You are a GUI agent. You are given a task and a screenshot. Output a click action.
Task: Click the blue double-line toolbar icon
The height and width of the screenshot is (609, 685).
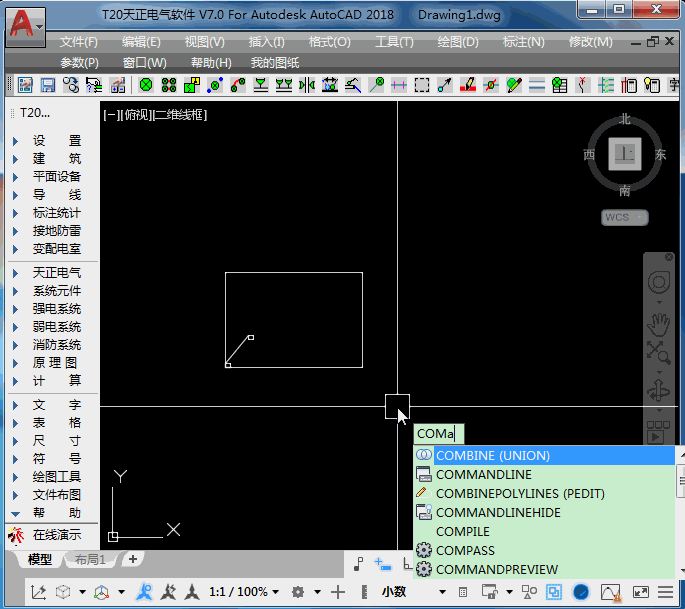coord(537,85)
